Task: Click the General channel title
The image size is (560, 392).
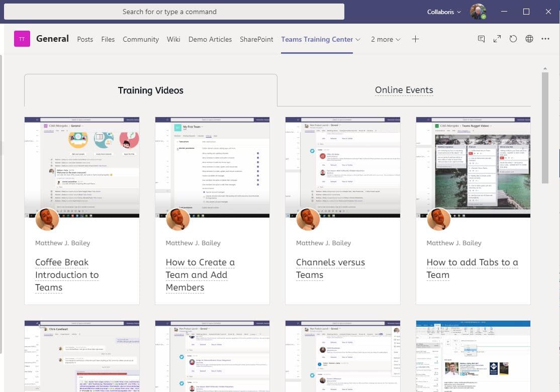Action: [52, 39]
